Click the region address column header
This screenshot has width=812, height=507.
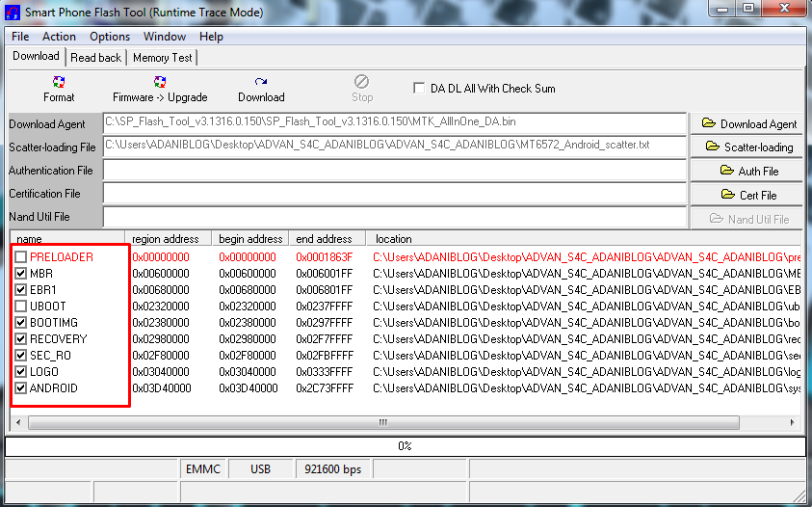[x=169, y=238]
